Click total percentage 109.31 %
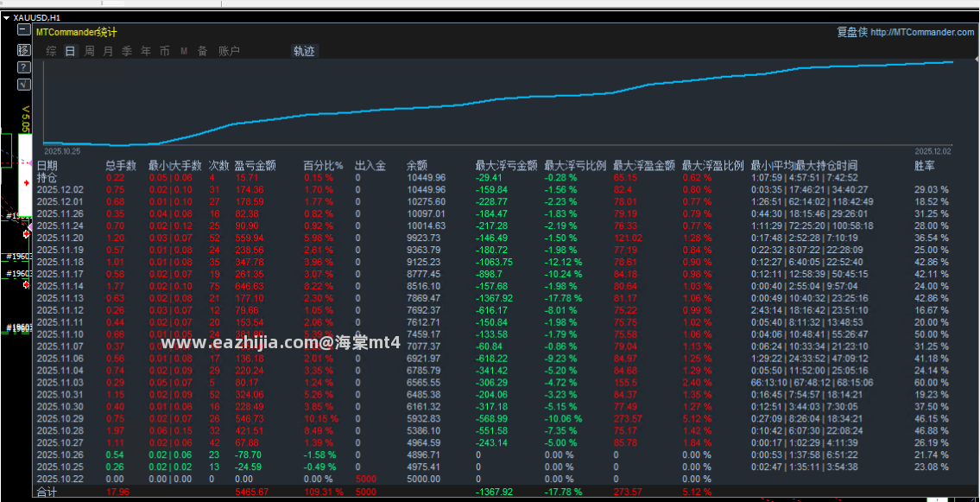The width and height of the screenshot is (980, 502). [323, 492]
